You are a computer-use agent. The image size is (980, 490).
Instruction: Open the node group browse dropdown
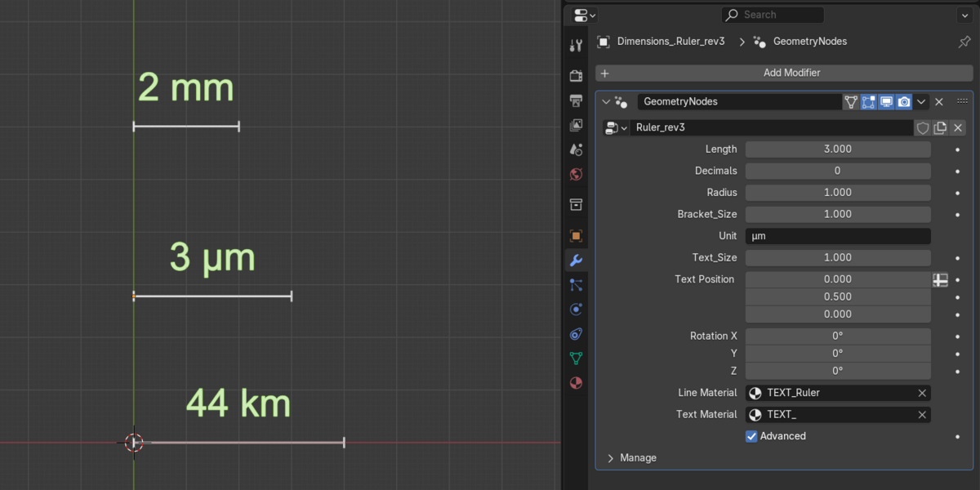pos(616,128)
